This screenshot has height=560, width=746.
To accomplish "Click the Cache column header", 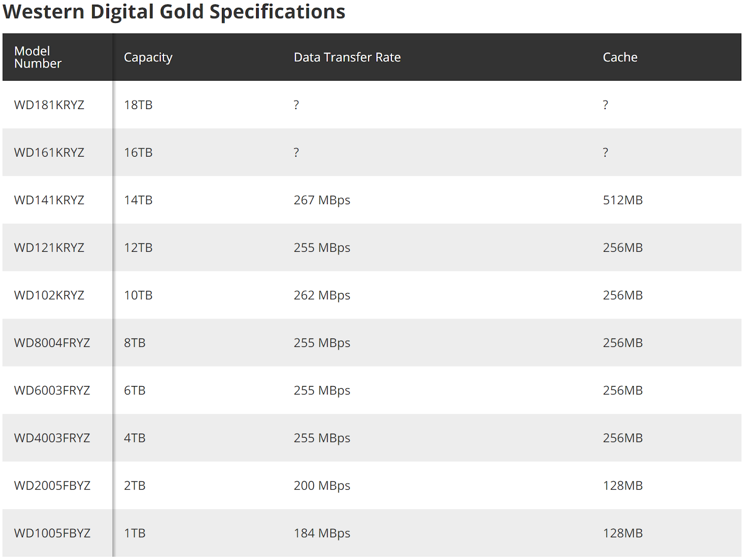I will [x=620, y=57].
